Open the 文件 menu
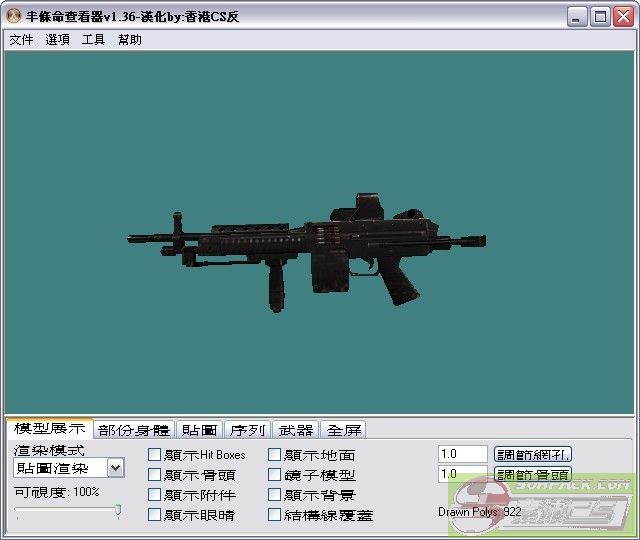Screen dimensions: 640x540 21,40
